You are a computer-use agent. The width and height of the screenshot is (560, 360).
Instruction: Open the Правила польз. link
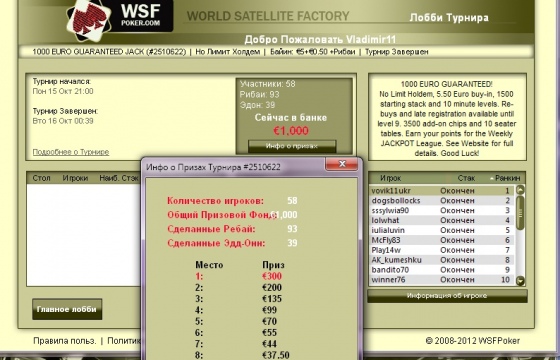(65, 341)
